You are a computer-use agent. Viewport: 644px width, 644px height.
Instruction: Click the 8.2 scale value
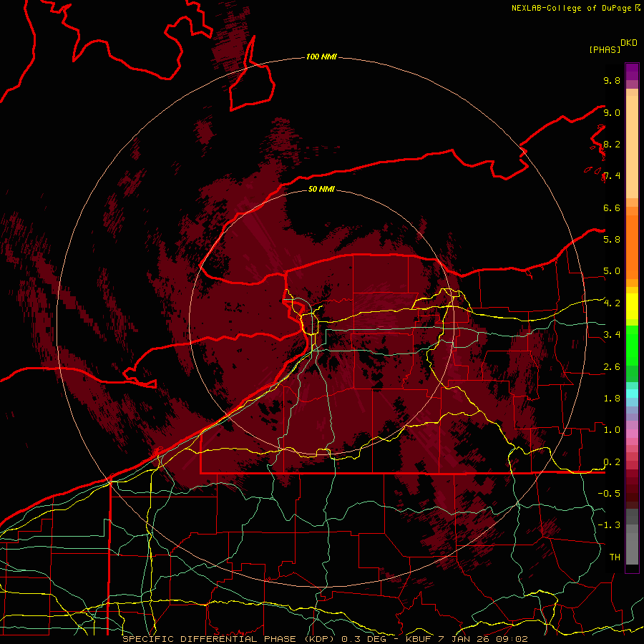612,144
